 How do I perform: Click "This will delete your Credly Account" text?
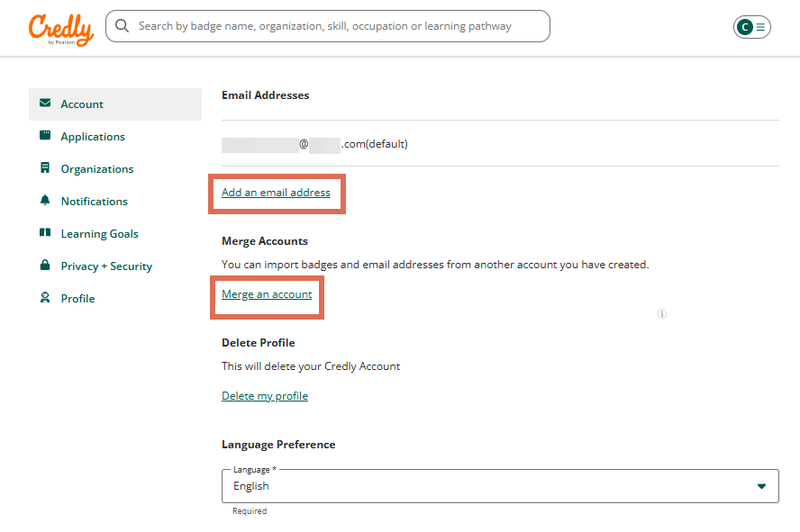click(x=311, y=366)
